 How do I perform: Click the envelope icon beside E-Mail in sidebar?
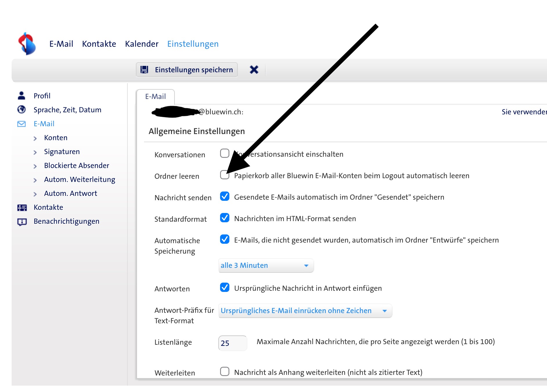pos(21,124)
